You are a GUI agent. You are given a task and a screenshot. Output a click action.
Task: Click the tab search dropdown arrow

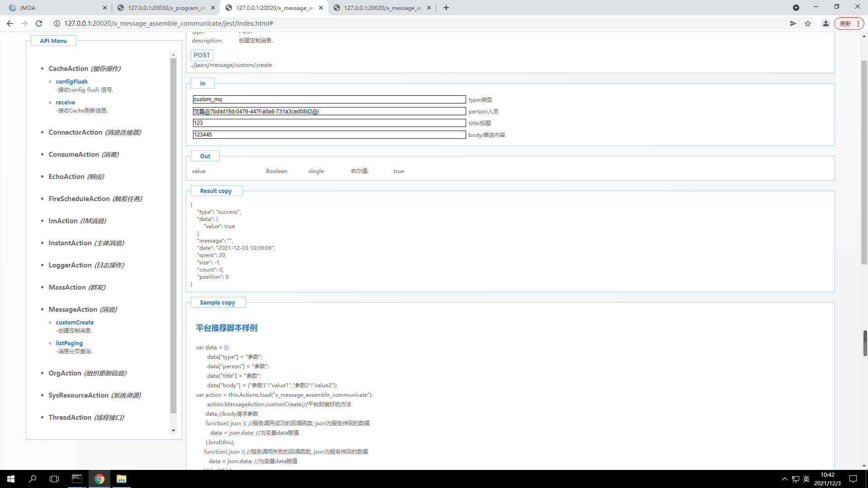[796, 8]
